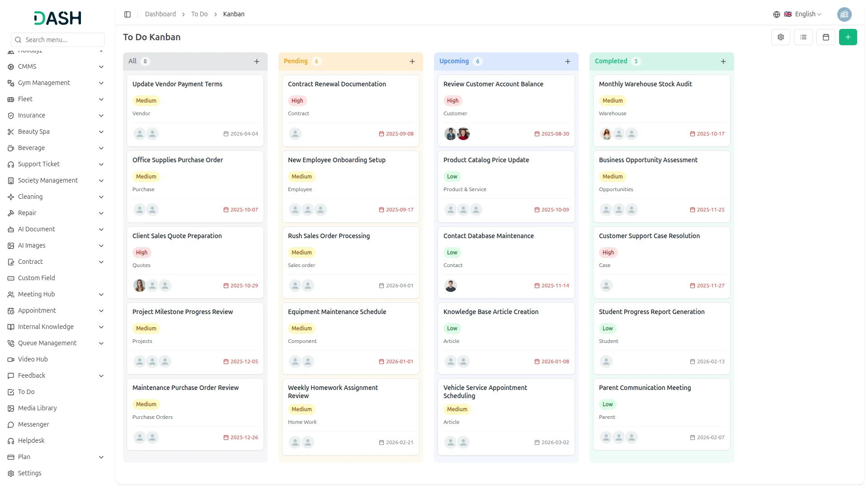Open the user profile avatar top right
Viewport: 868px width, 488px height.
pyautogui.click(x=844, y=14)
